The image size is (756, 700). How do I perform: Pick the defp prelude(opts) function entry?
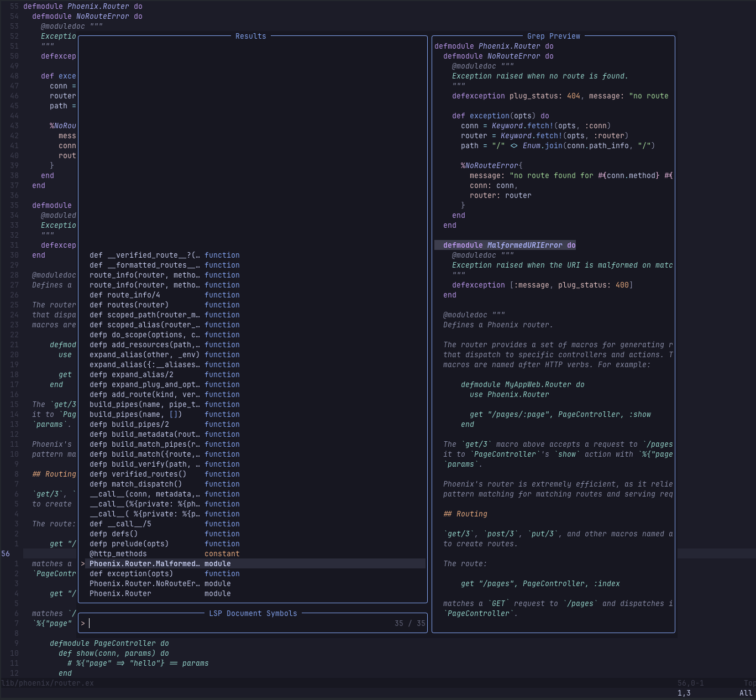pos(129,544)
